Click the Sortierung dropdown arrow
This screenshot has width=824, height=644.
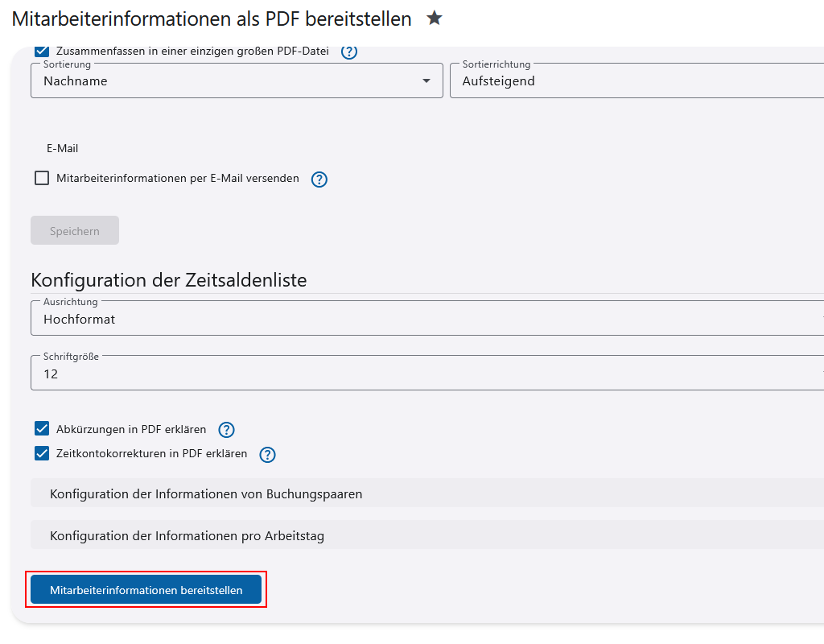tap(425, 80)
